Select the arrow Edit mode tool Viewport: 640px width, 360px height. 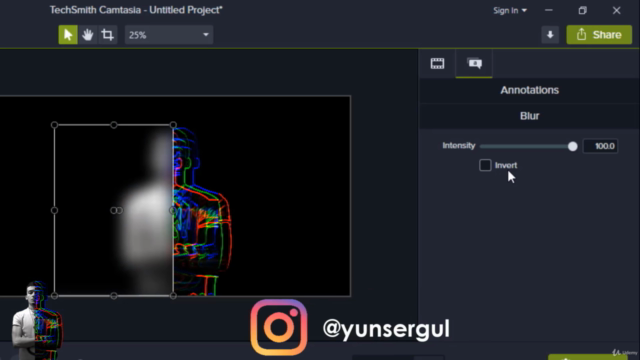coord(68,35)
